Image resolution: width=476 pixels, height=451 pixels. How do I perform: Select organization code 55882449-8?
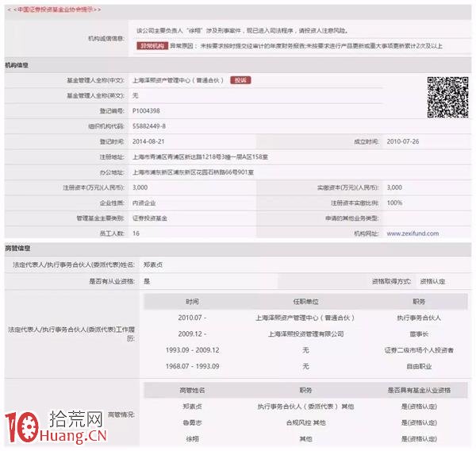coord(149,126)
